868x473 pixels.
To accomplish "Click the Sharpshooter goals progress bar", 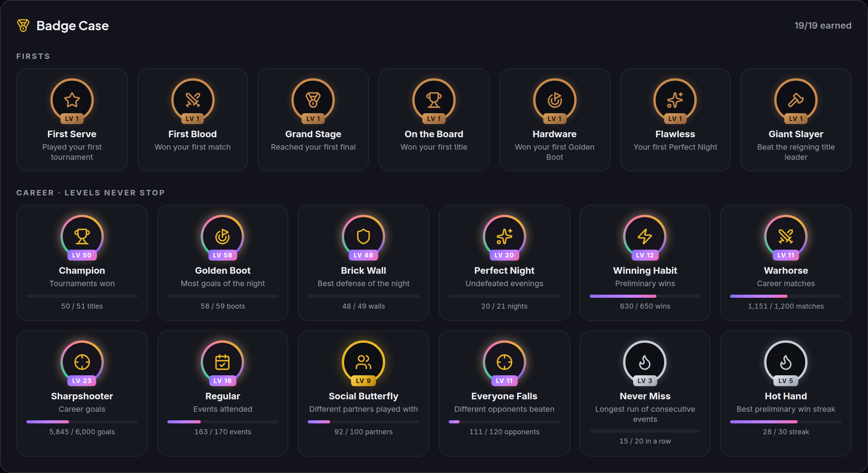I will point(82,422).
